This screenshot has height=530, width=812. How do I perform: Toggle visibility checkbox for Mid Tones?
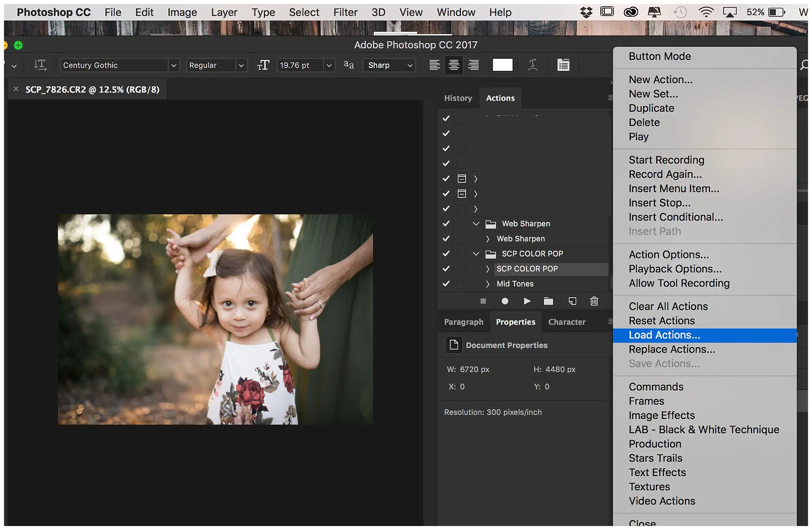(446, 283)
